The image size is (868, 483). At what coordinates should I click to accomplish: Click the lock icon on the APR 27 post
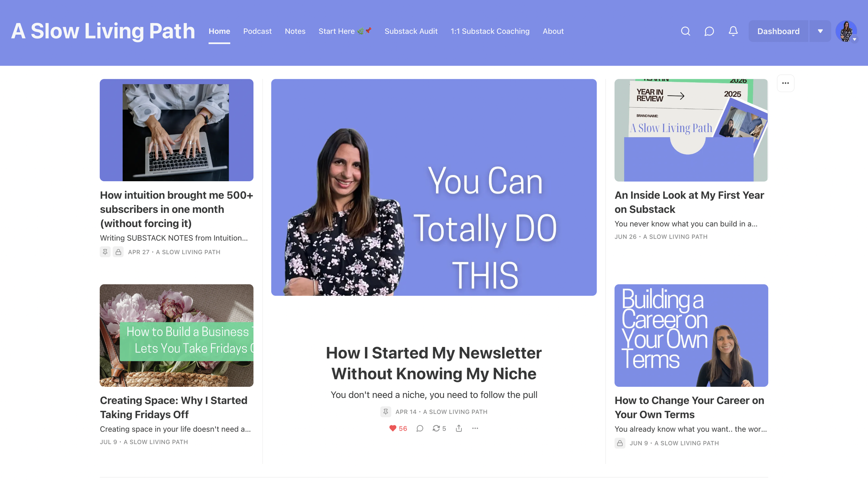pos(118,252)
